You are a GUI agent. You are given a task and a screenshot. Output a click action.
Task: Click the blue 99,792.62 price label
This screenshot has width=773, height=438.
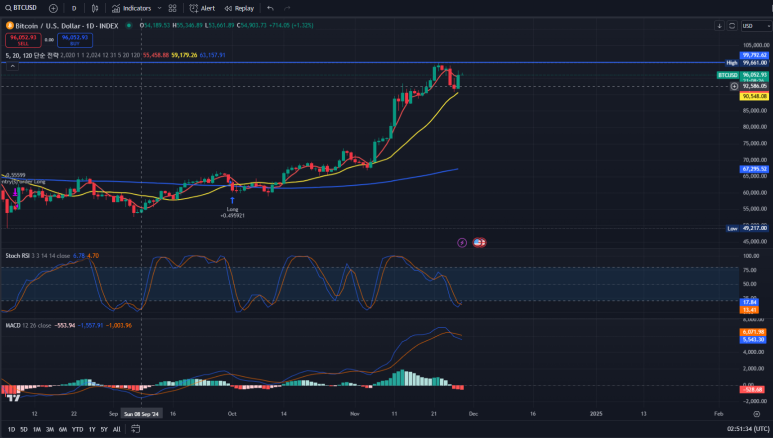[x=754, y=55]
